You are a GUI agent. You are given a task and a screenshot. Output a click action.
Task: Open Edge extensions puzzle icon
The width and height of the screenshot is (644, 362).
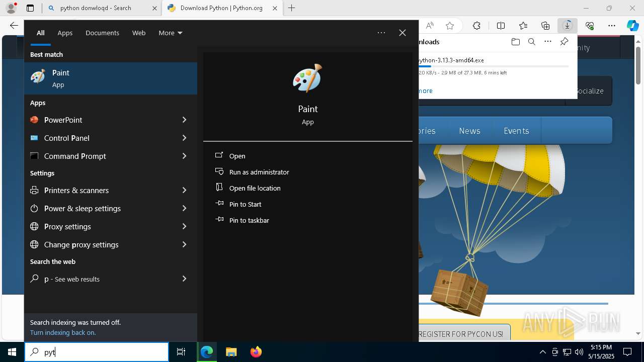(x=476, y=26)
